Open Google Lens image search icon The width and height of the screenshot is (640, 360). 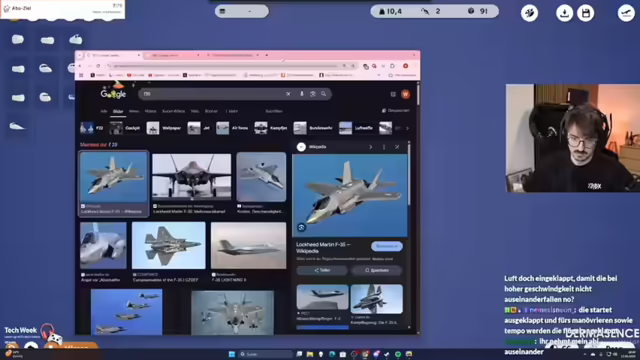pos(313,94)
